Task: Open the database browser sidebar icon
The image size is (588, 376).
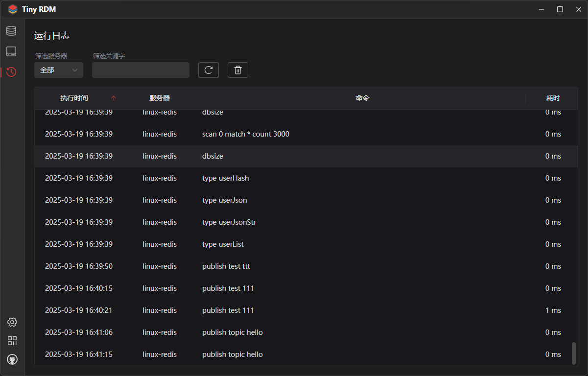Action: tap(11, 31)
